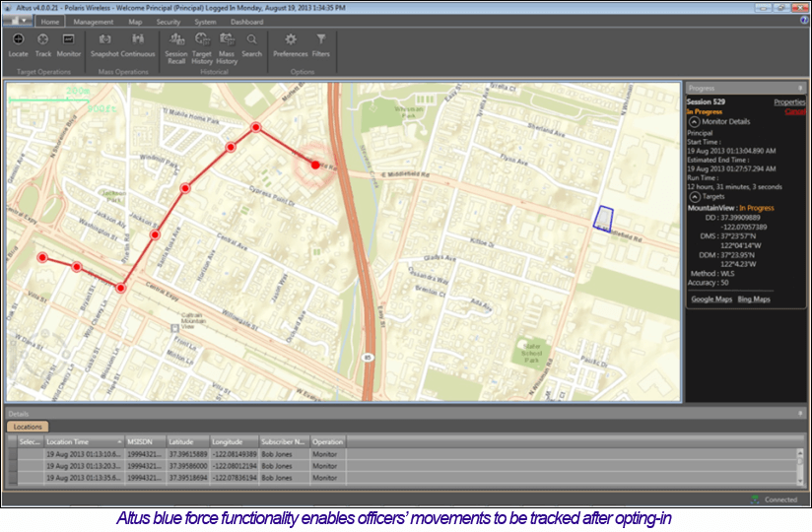Switch to the Security ribbon tab

pos(169,22)
